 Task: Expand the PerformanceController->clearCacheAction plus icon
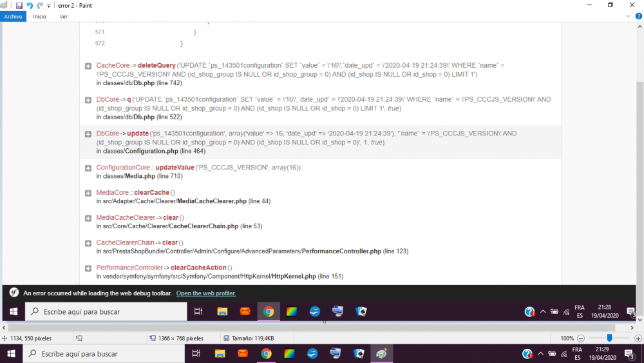[x=88, y=268]
